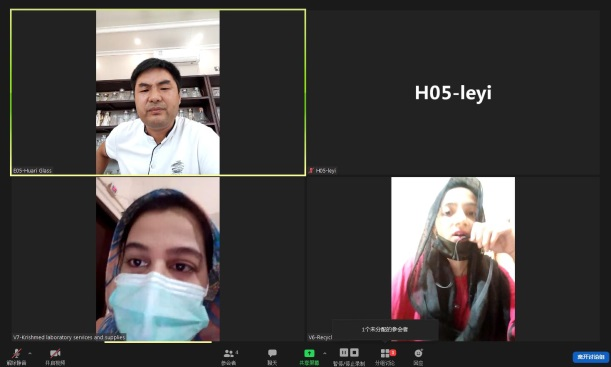Select the E05-Huari Glass video tile
The width and height of the screenshot is (611, 367).
coord(158,92)
